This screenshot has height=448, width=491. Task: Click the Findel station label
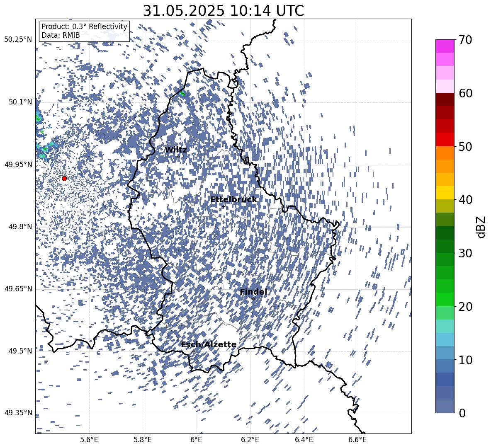click(x=253, y=292)
